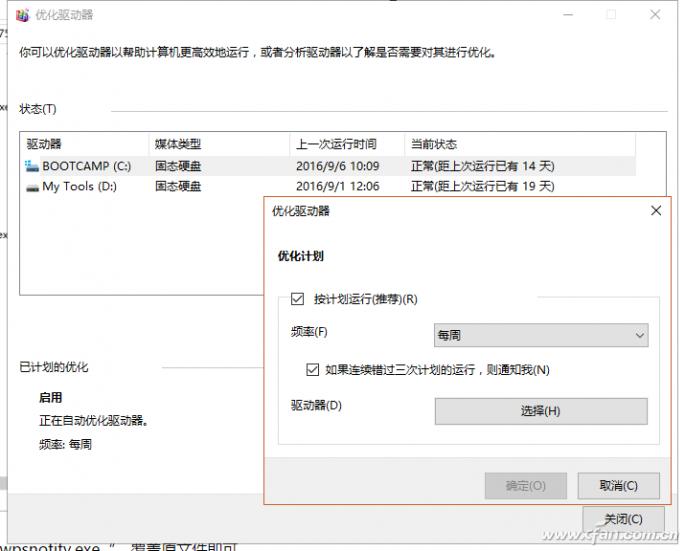Minimize the main 优化驱动器 window

[568, 14]
